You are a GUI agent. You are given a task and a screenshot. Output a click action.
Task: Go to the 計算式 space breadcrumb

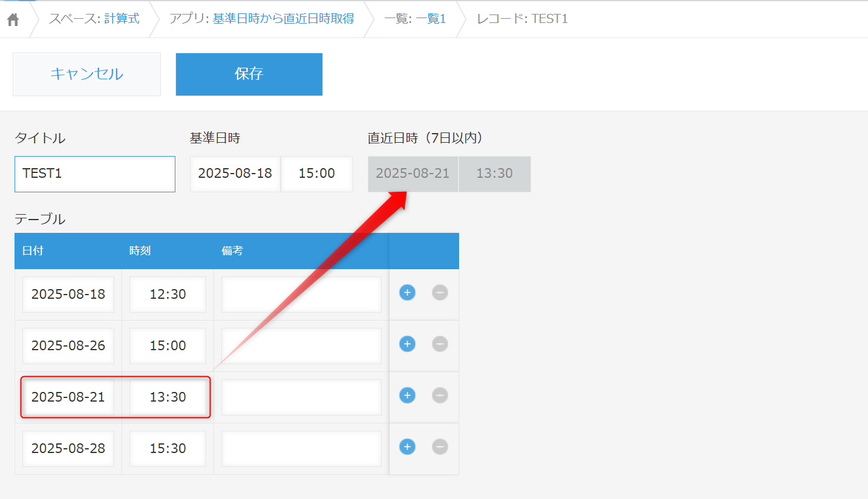tap(122, 19)
